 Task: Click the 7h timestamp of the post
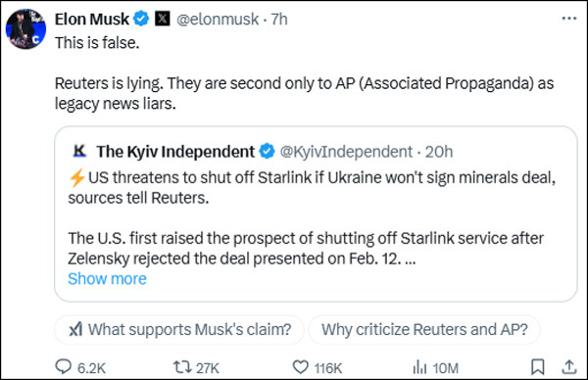(279, 20)
